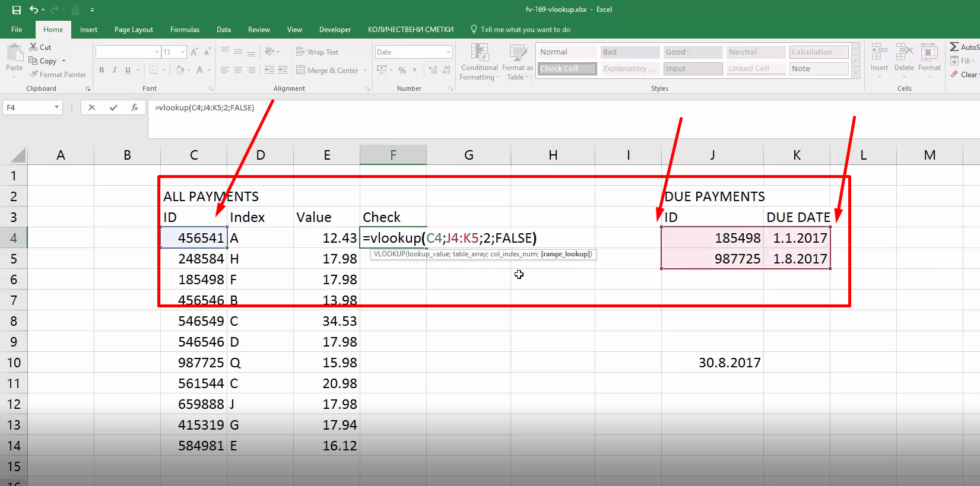Open КОЛИЧЕСТВЕНИ СМЕТКИ tab
The height and width of the screenshot is (486, 980).
point(410,30)
